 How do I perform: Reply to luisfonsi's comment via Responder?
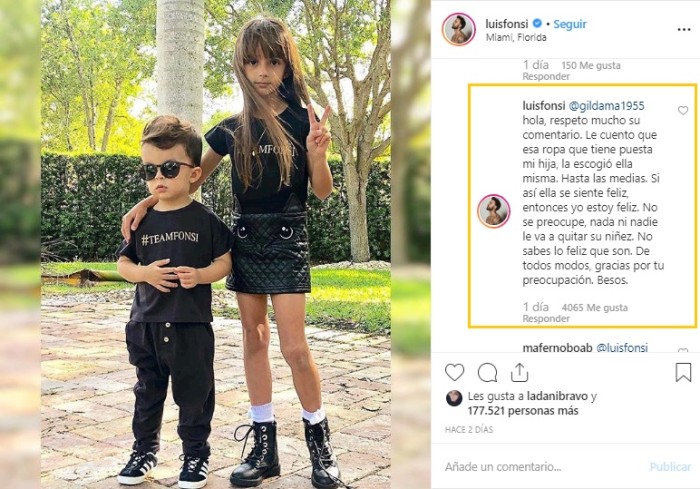click(x=546, y=319)
